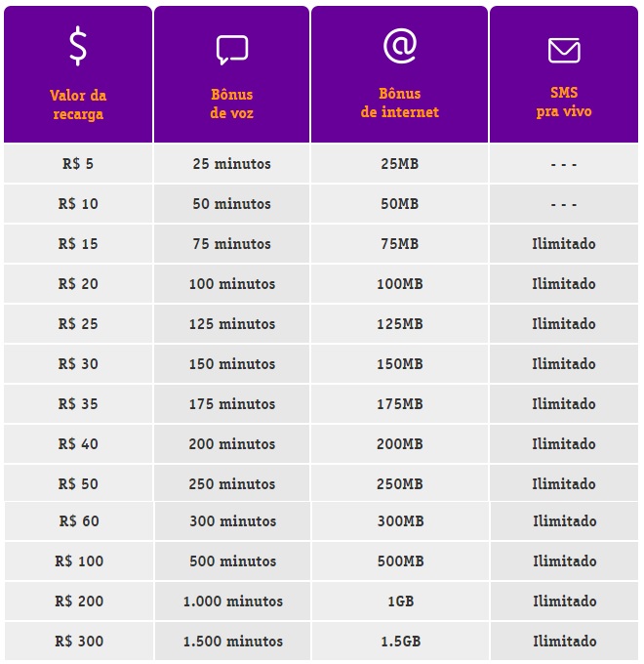Select the 'Valor da recarga' column header
The width and height of the screenshot is (644, 664).
[78, 104]
